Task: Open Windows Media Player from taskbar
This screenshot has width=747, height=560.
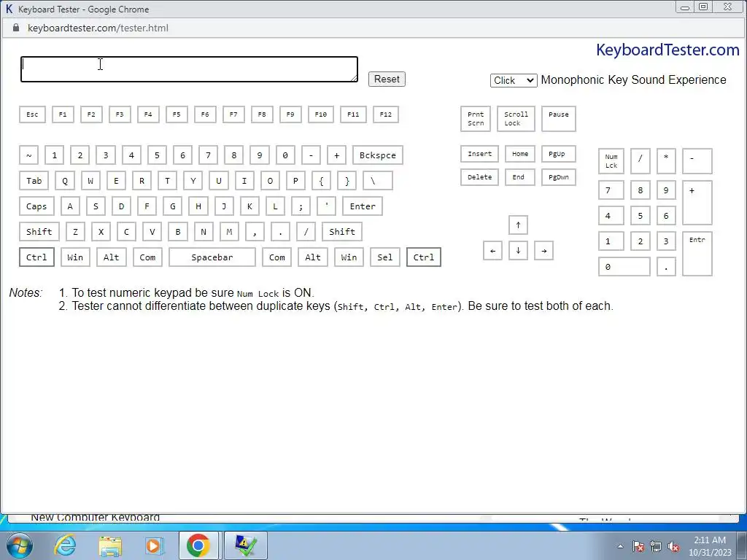Action: pos(153,545)
